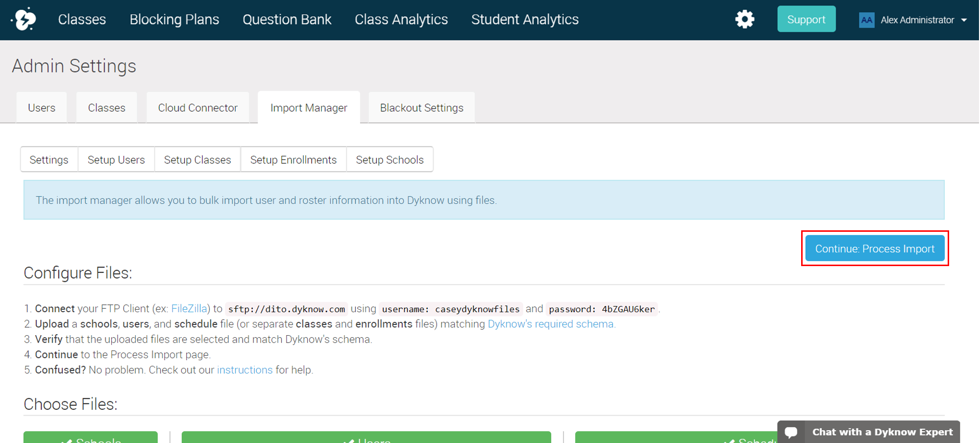Open Dyknow's required schema link
This screenshot has height=443, width=980.
[552, 324]
